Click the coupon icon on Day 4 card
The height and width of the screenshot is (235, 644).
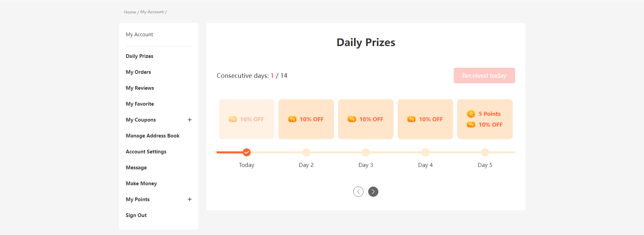[x=412, y=119]
